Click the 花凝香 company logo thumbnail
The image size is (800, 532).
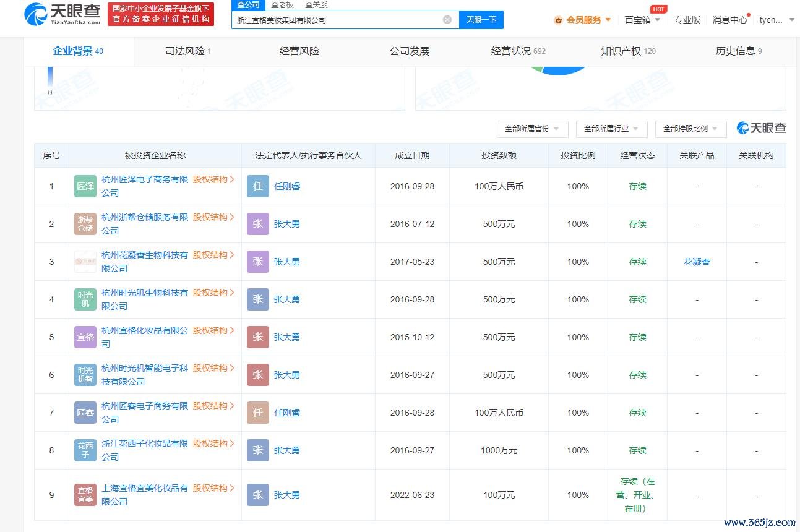coord(85,262)
